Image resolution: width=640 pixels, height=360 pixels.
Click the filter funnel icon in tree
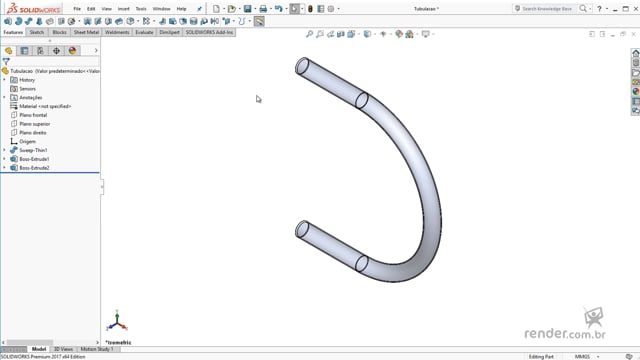pyautogui.click(x=6, y=62)
